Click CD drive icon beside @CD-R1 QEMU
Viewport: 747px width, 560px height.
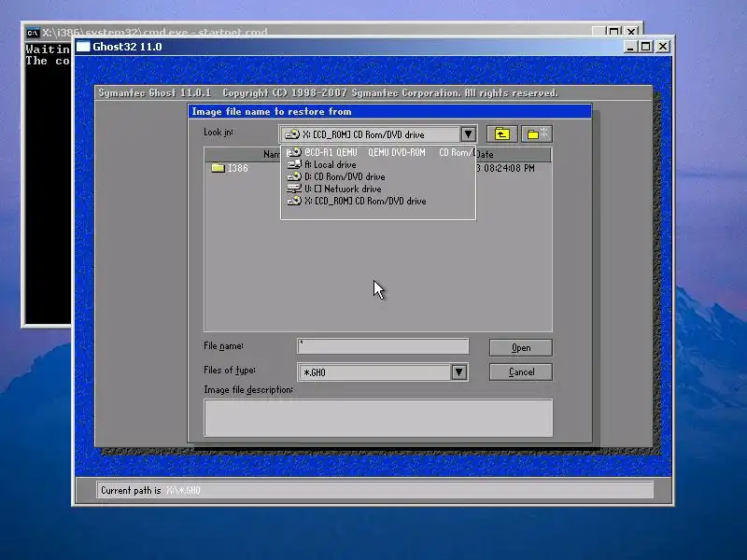tap(294, 152)
